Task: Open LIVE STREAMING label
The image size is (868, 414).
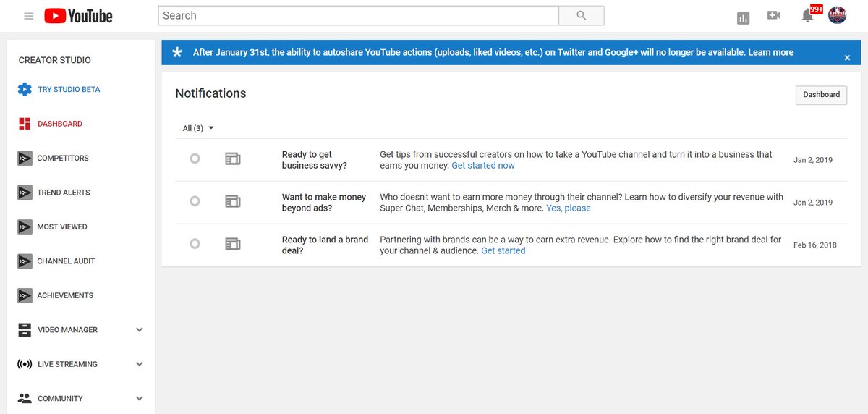Action: [67, 364]
